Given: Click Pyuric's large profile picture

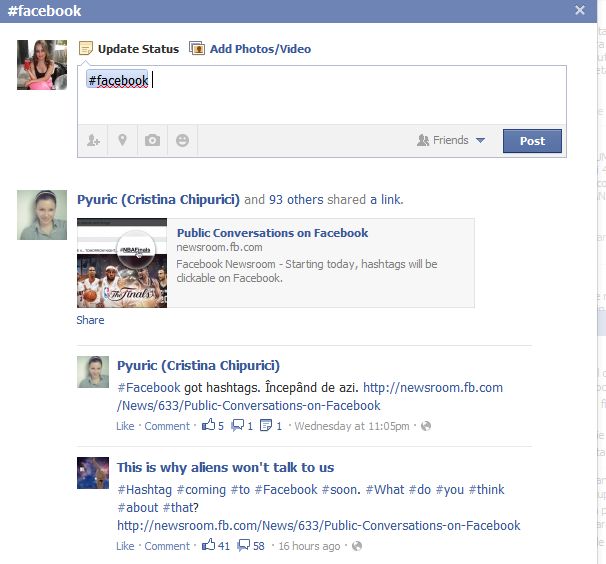Looking at the screenshot, I should [42, 215].
